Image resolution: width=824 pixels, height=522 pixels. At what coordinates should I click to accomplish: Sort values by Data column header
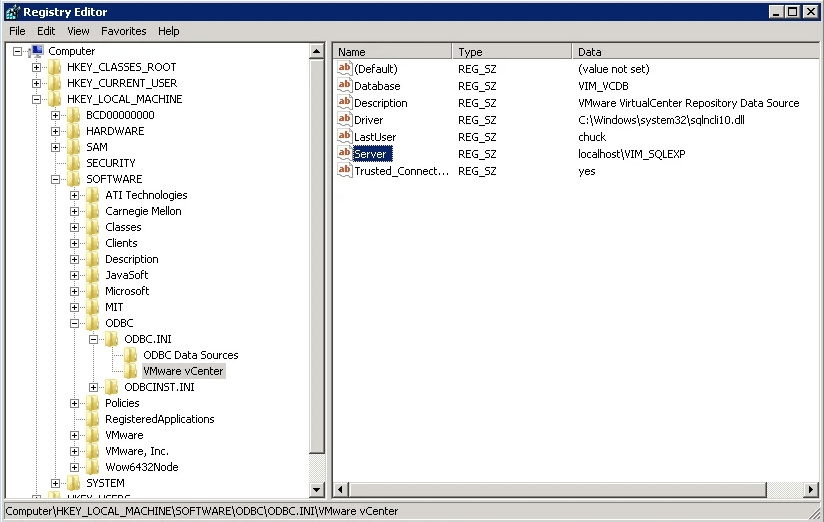695,52
